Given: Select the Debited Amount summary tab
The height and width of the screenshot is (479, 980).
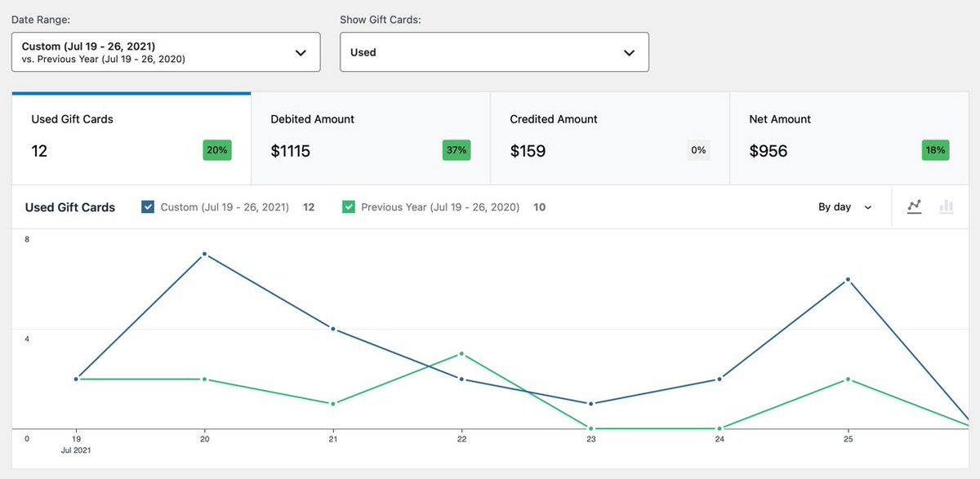Looking at the screenshot, I should tap(371, 138).
